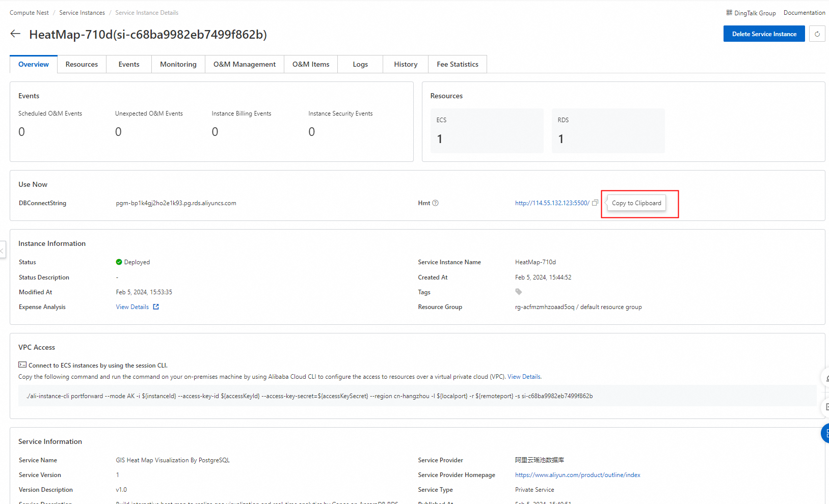Click the Created At date Feb 5, 2024, 15:44:52

tap(543, 277)
